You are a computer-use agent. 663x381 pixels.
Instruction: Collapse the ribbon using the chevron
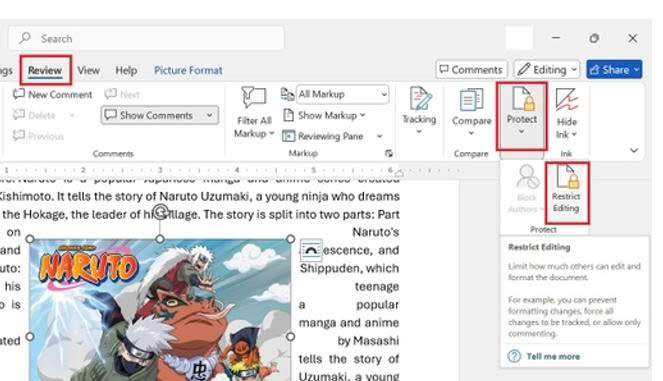pos(634,150)
